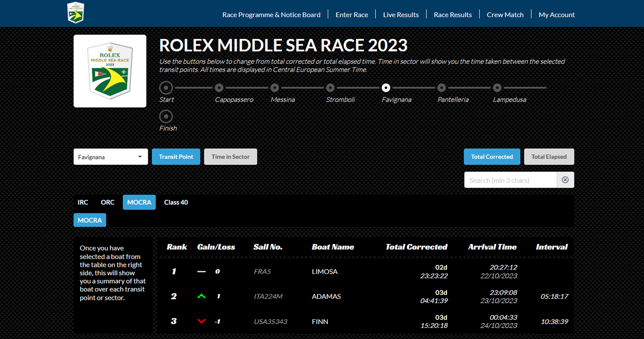Click the Sail No. column header
The image size is (644, 339).
(268, 247)
